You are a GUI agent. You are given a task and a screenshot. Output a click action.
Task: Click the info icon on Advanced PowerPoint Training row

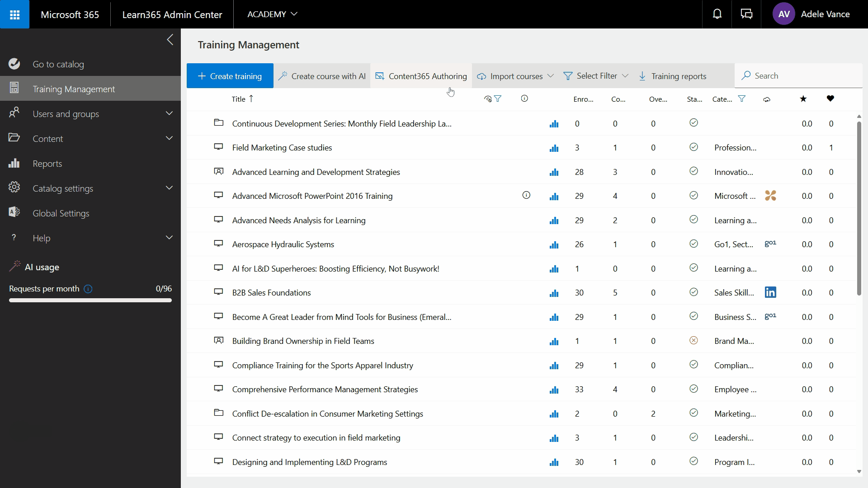point(526,195)
